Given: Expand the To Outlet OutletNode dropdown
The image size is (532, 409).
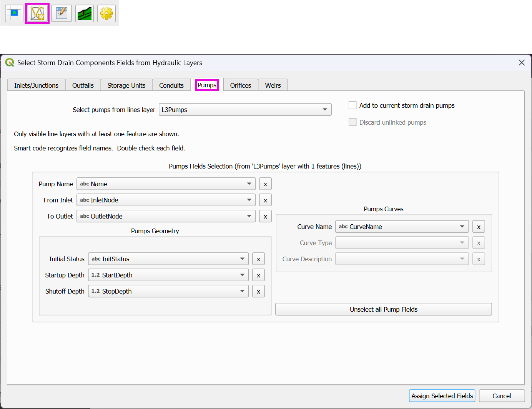Looking at the screenshot, I should click(x=166, y=216).
